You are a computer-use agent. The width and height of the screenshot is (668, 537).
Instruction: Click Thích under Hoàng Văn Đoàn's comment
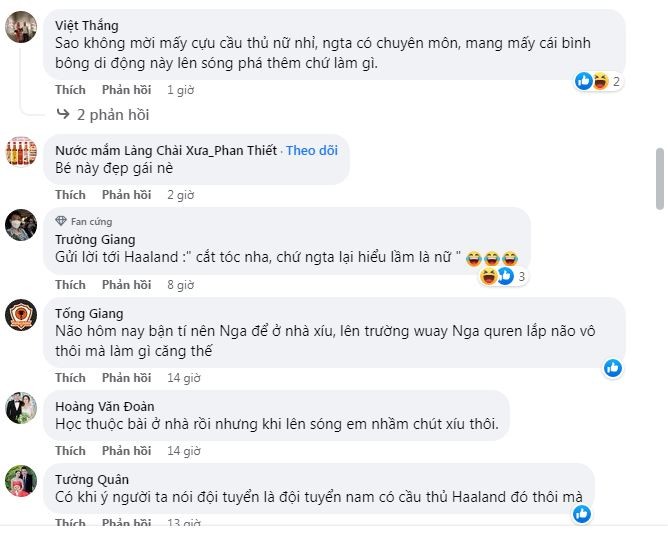click(70, 451)
